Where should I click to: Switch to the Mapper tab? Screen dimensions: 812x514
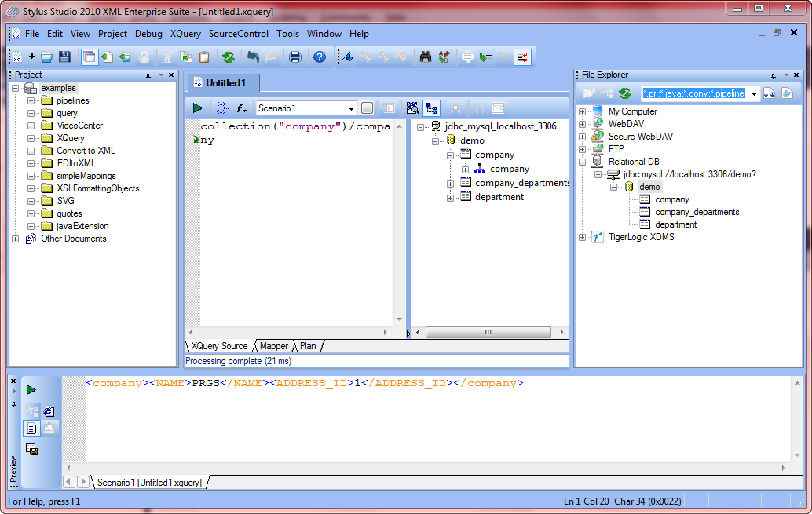point(274,346)
